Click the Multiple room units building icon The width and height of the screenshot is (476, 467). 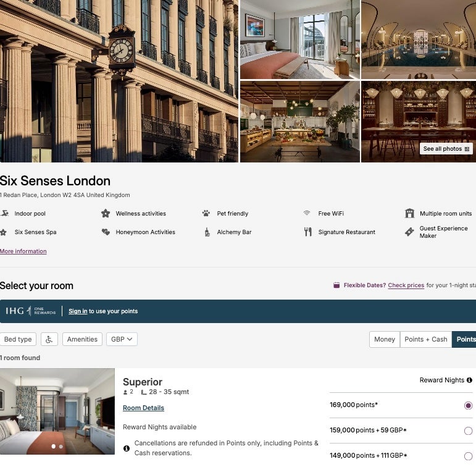pos(409,213)
